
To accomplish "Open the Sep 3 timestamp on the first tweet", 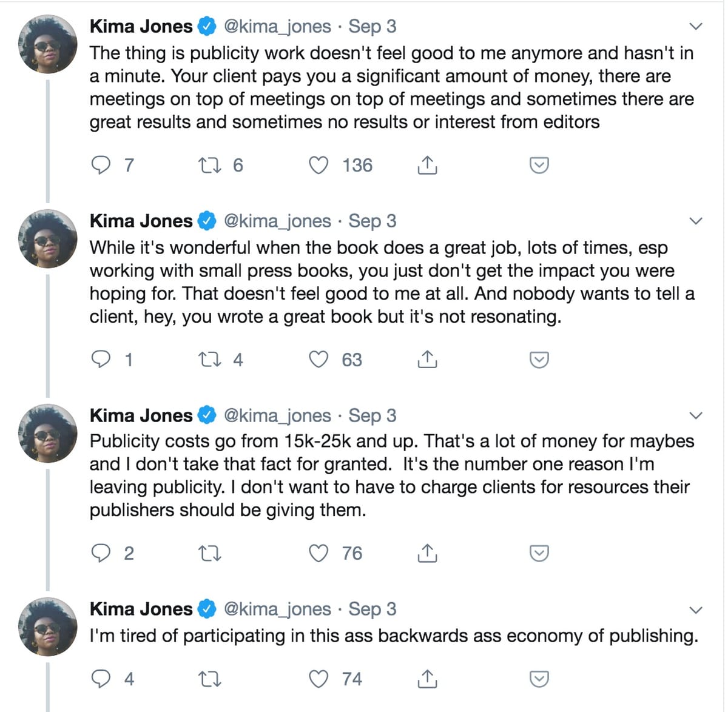I will point(372,26).
